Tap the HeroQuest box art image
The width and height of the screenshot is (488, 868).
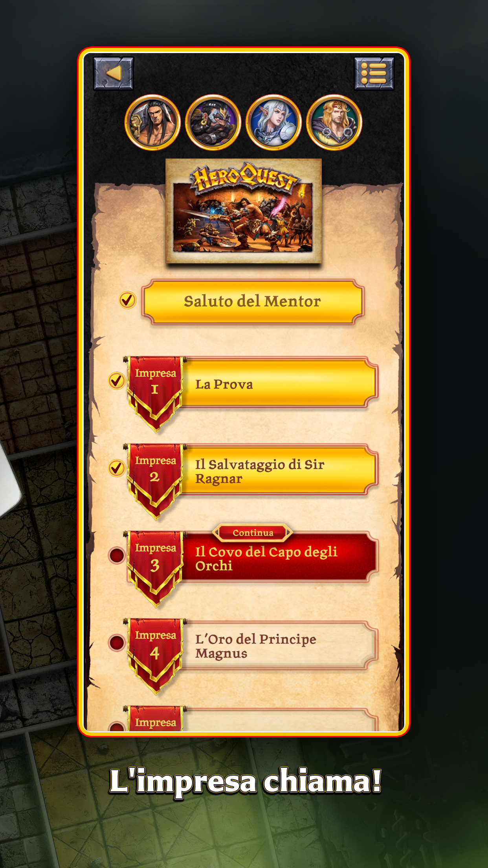(244, 211)
